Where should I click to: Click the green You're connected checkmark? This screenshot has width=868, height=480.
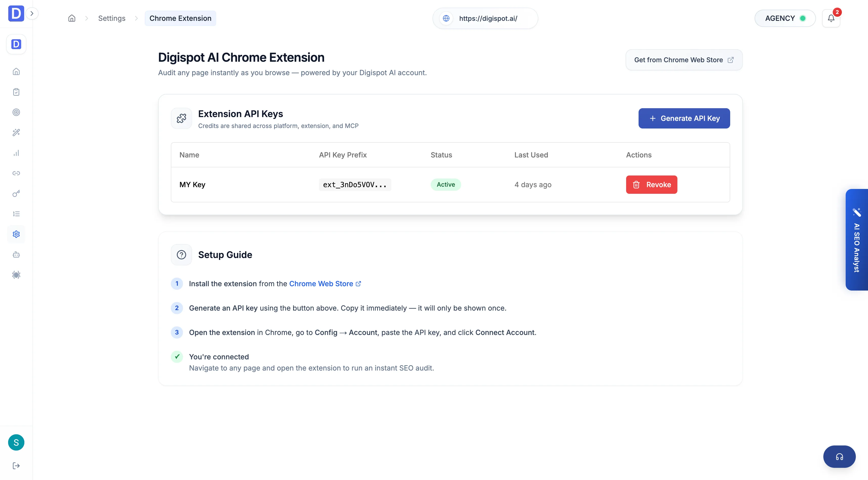click(177, 357)
